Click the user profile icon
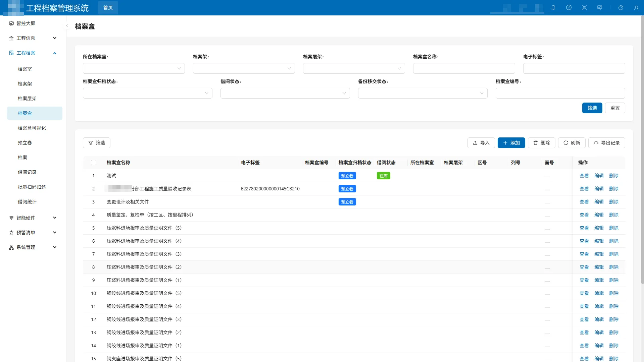The height and width of the screenshot is (362, 644). tap(636, 8)
